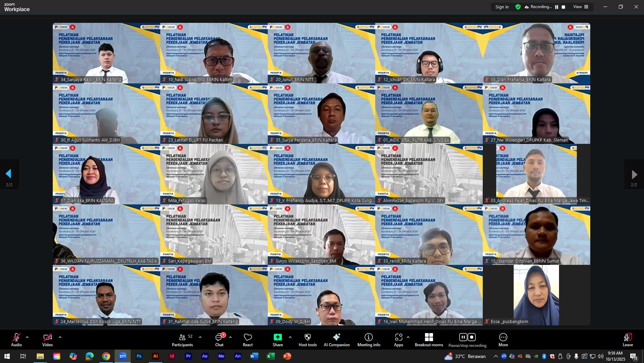Pause recording in the top bar
The width and height of the screenshot is (644, 363).
[x=557, y=7]
